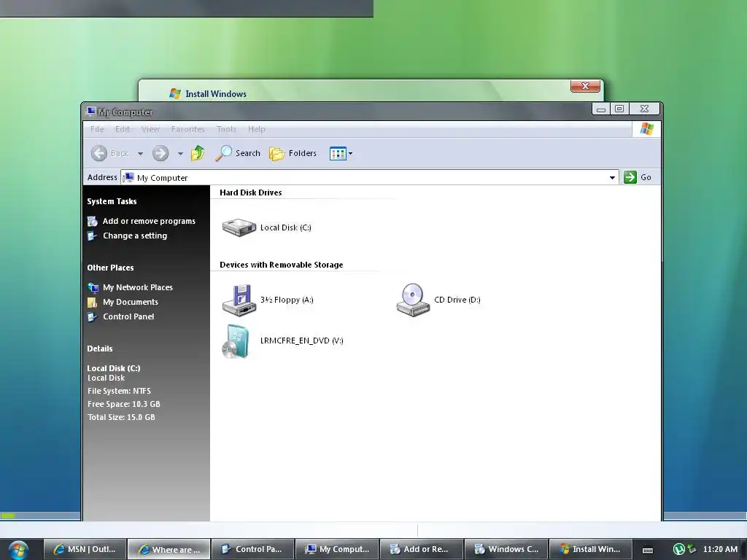Open the Start orb button
The height and width of the screenshot is (560, 747).
tap(18, 550)
